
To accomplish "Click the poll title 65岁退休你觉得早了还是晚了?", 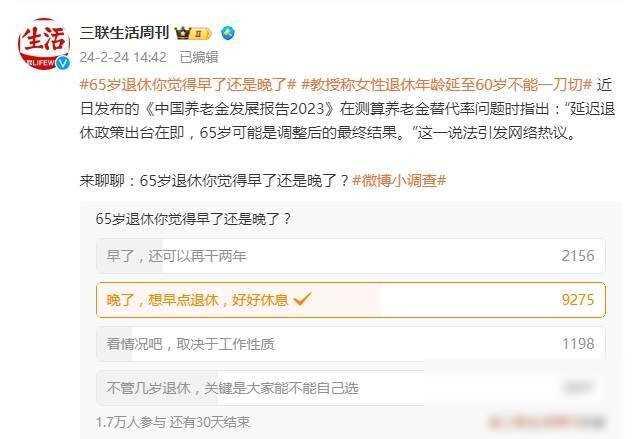I will (x=193, y=219).
